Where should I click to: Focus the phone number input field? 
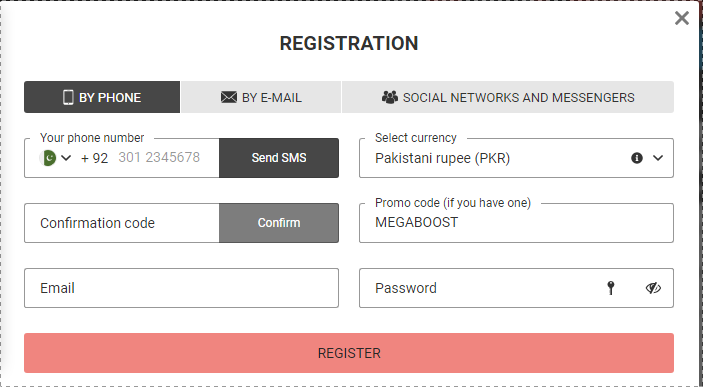pos(166,158)
